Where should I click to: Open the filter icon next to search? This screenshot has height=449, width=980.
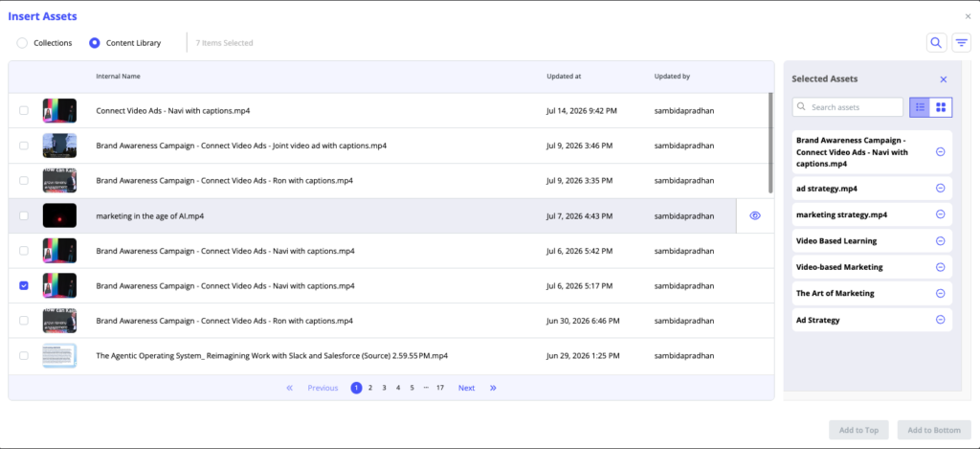(x=961, y=42)
